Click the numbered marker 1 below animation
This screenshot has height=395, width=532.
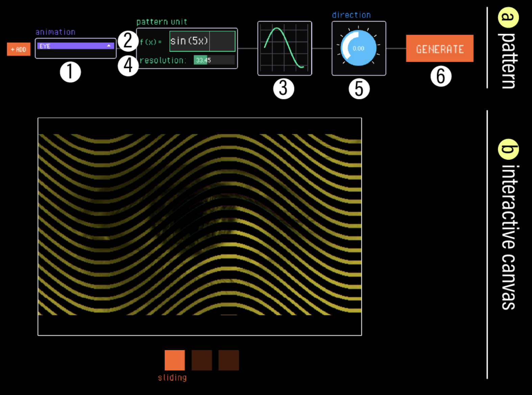[x=70, y=72]
